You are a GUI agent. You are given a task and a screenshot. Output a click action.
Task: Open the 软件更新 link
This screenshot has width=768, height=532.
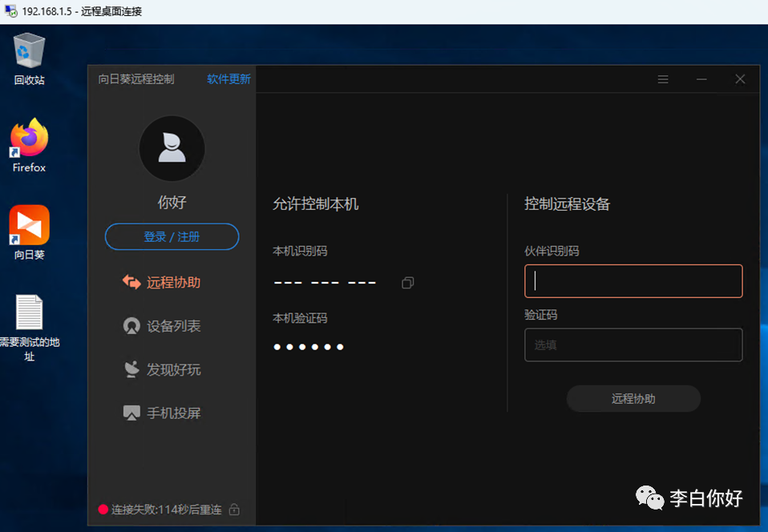tap(228, 79)
